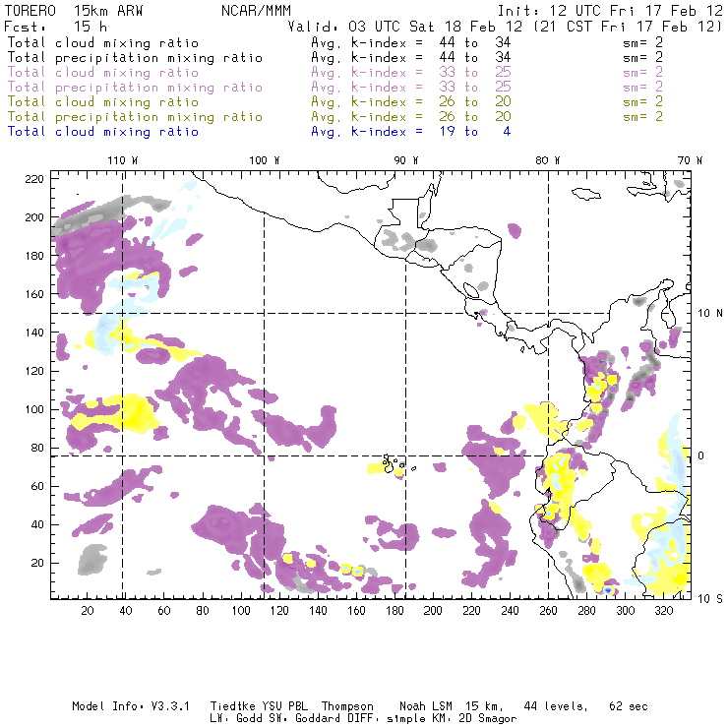Viewport: 728px width, 728px height.
Task: Click the '70 W' longitude label
Action: point(690,160)
